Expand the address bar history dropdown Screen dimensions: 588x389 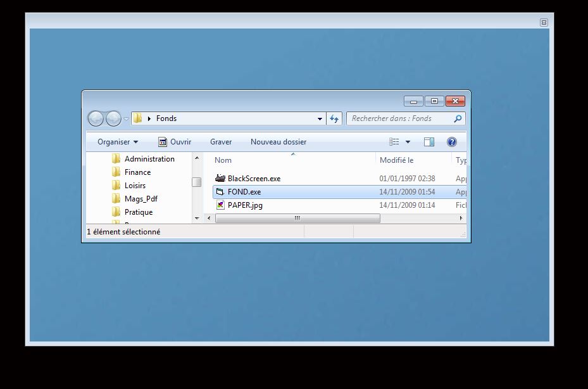click(x=320, y=118)
